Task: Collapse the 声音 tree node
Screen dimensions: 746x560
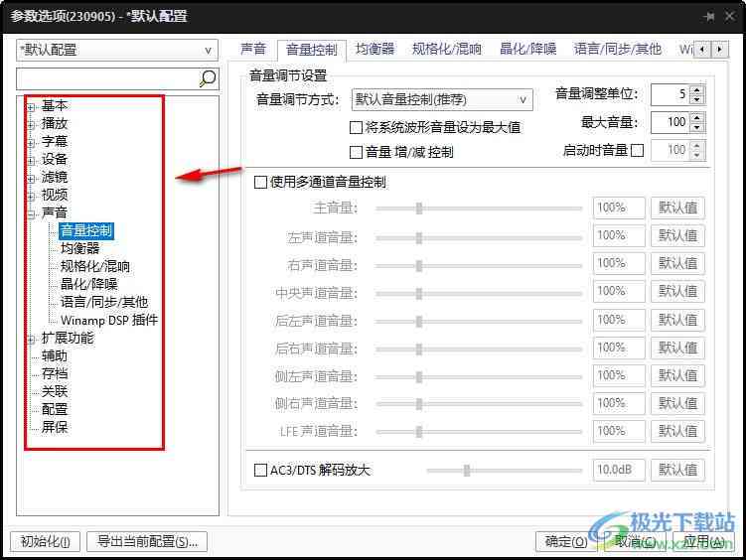Action: (x=32, y=214)
